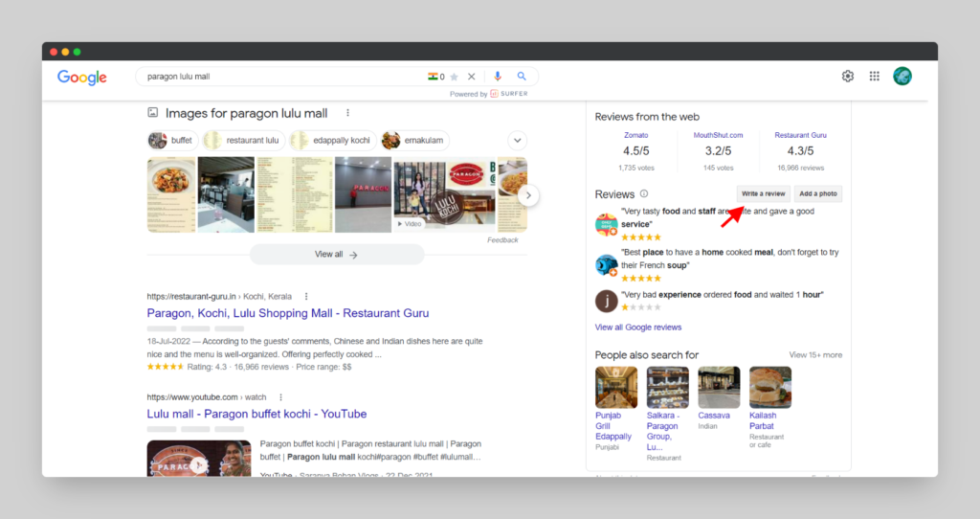Open the noodle dish image thumbnail
Screen dimensions: 980x519
coord(171,194)
